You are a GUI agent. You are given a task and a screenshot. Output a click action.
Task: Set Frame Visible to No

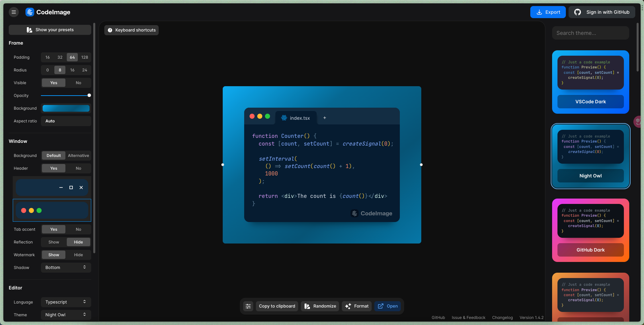tap(78, 83)
